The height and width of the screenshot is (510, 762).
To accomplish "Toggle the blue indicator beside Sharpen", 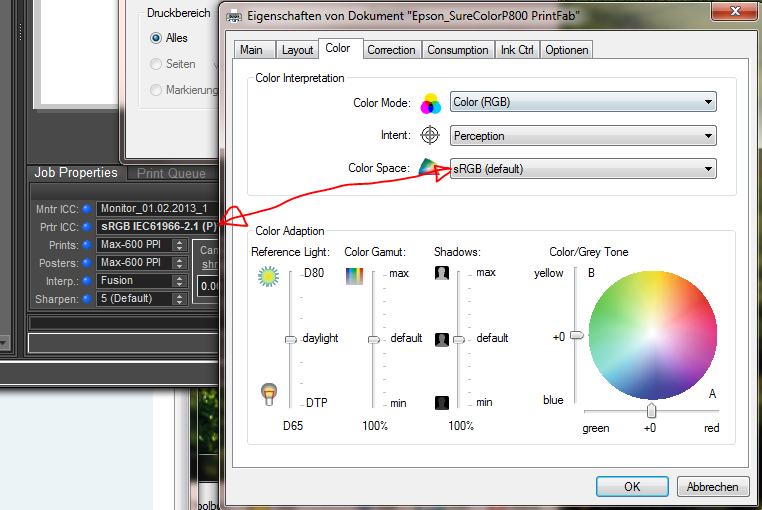I will point(87,298).
